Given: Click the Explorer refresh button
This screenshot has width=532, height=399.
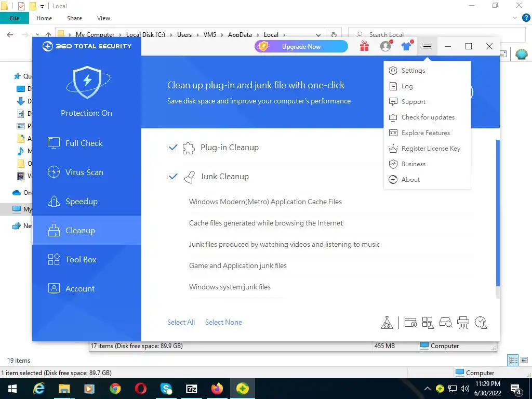Looking at the screenshot, I should 334,35.
